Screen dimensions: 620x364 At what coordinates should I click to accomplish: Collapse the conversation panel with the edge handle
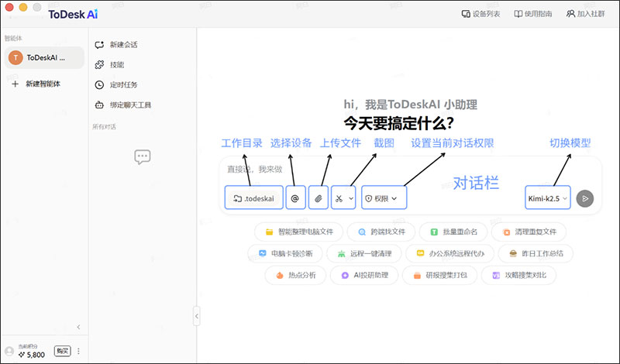tap(197, 316)
